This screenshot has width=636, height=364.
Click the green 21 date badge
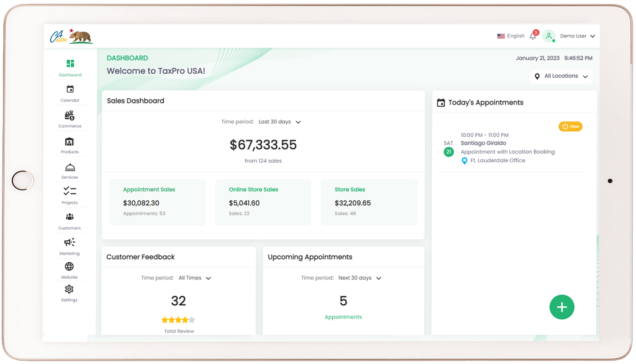(449, 152)
